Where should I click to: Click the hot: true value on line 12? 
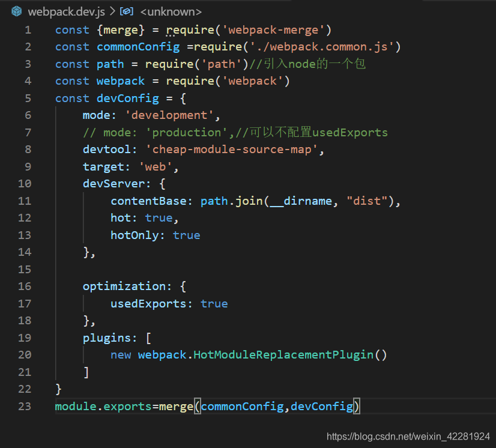pos(159,217)
